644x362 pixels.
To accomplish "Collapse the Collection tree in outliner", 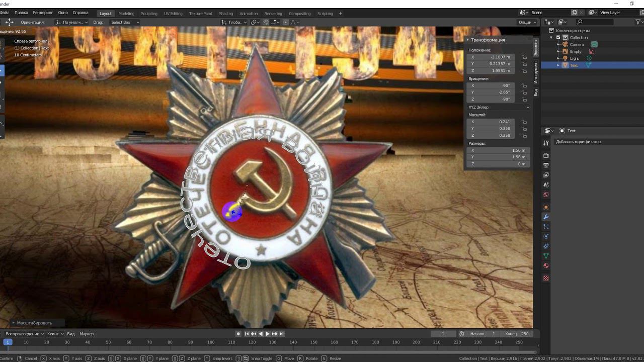I will coord(551,37).
